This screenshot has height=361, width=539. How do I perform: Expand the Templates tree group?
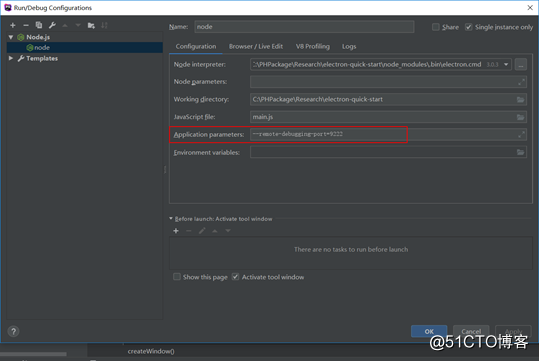(11, 58)
